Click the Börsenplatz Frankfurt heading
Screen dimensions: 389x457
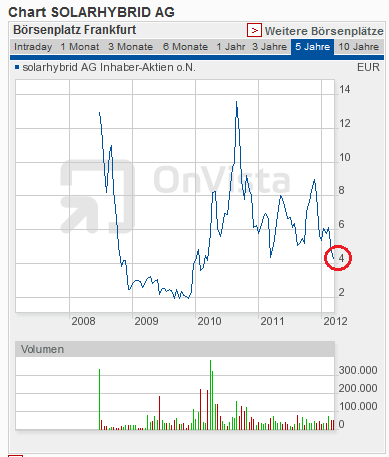click(75, 30)
